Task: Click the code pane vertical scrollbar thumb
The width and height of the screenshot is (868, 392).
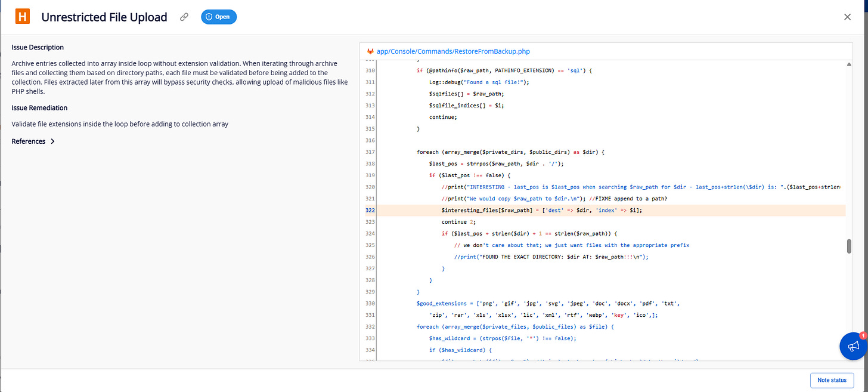Action: point(849,246)
